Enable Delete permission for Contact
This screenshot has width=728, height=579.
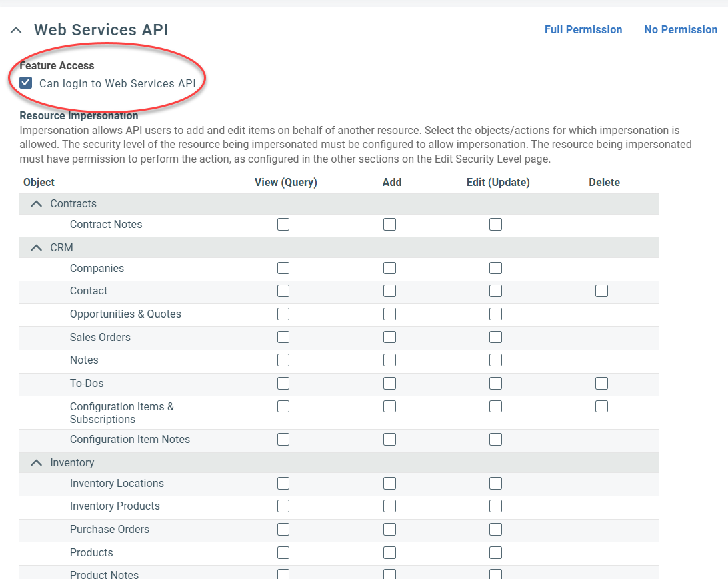point(601,291)
